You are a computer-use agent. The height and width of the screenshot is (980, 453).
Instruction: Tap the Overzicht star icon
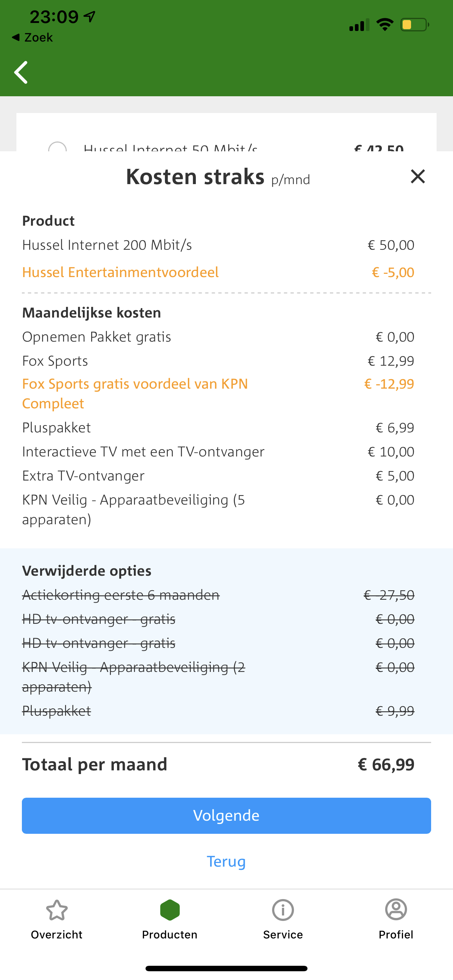57,910
